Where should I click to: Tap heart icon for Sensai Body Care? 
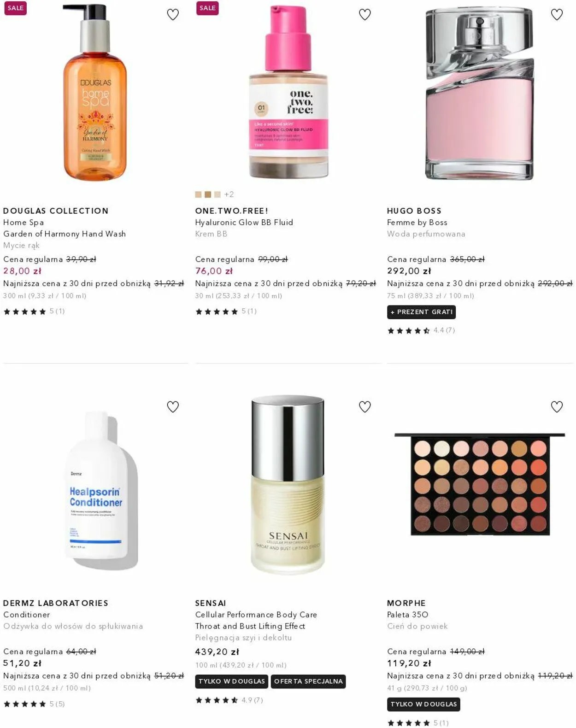click(365, 407)
